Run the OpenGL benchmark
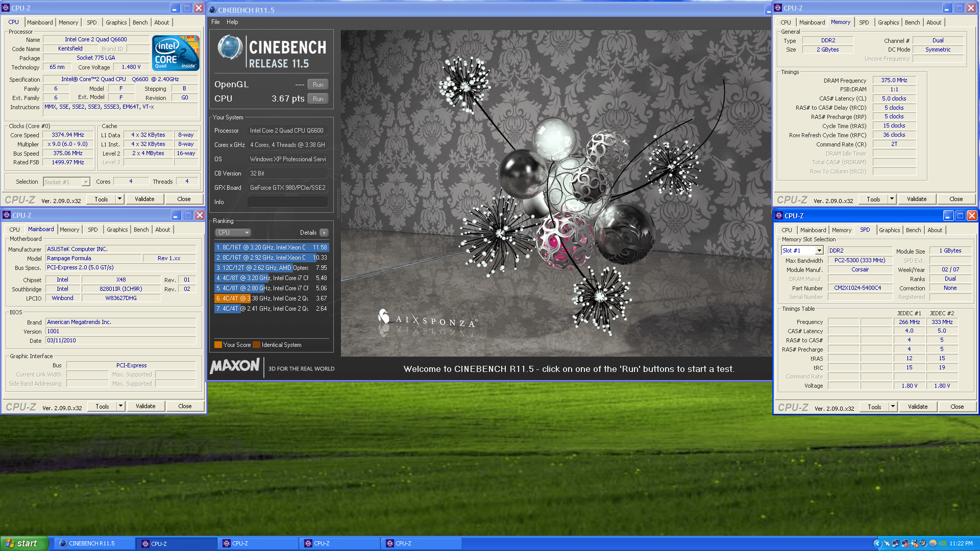 click(x=318, y=85)
